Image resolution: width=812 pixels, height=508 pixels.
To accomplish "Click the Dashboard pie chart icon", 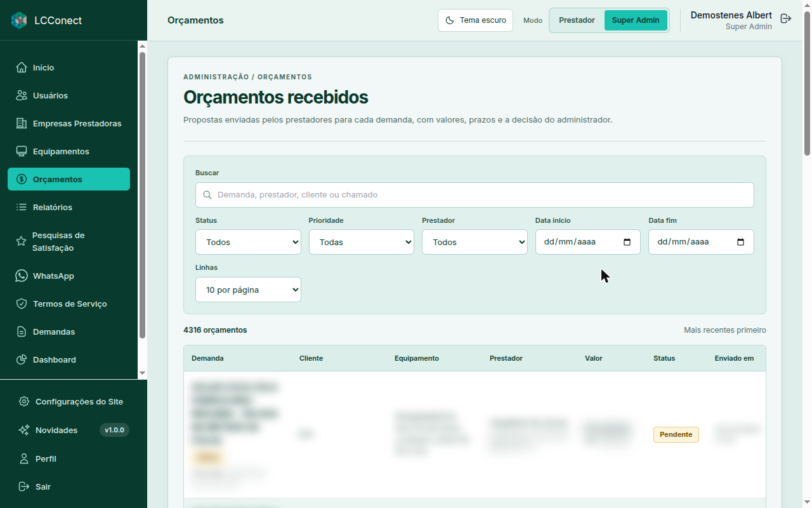I will (x=22, y=359).
